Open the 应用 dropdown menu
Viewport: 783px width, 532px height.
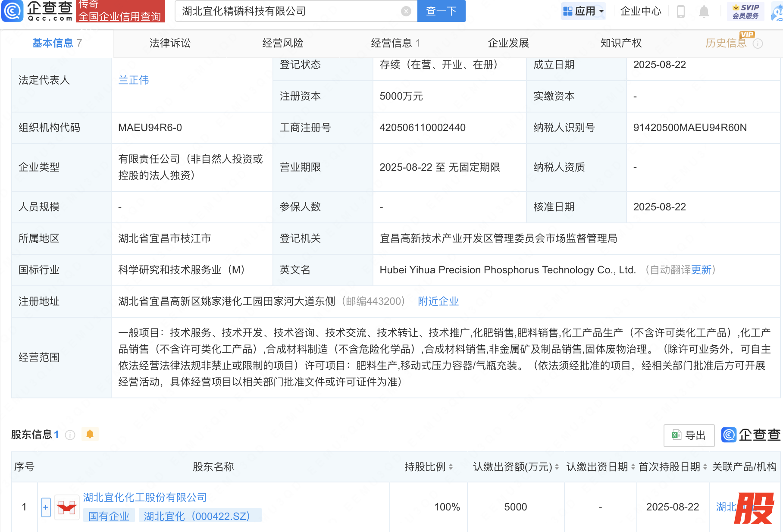click(x=584, y=11)
